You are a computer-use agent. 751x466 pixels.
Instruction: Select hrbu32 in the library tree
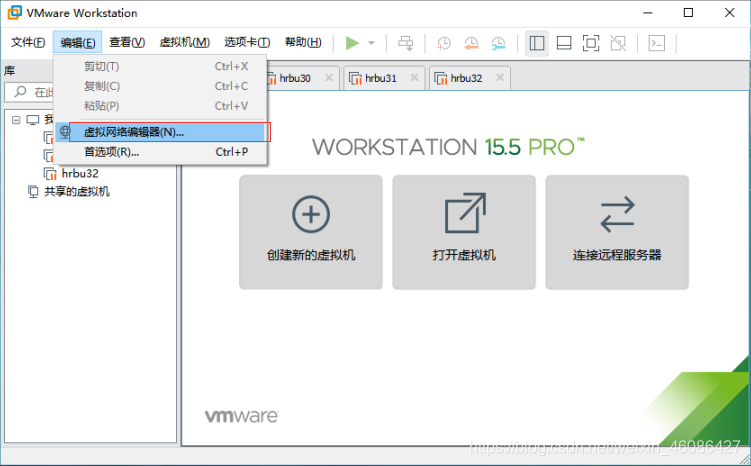click(x=80, y=173)
